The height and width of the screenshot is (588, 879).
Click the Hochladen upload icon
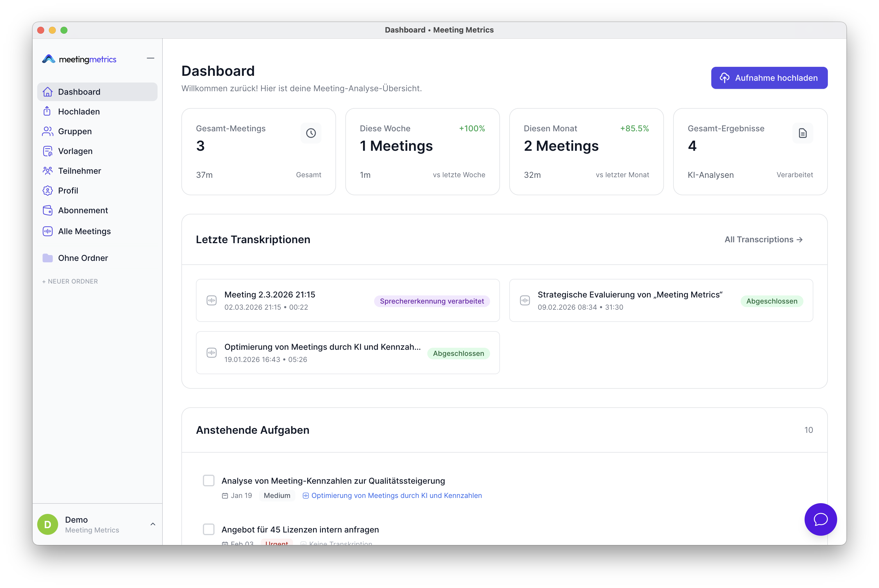47,111
